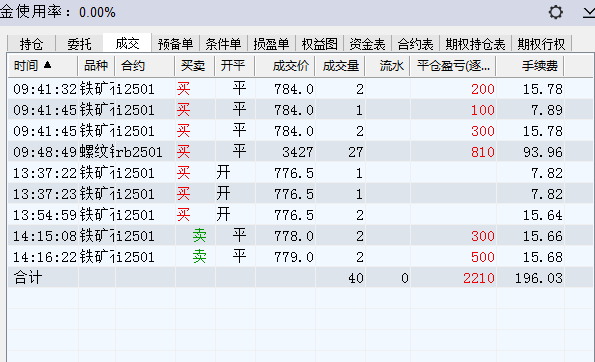Select the trade row at 13:37:23
Viewport: 595px width, 362px height.
pyautogui.click(x=300, y=194)
